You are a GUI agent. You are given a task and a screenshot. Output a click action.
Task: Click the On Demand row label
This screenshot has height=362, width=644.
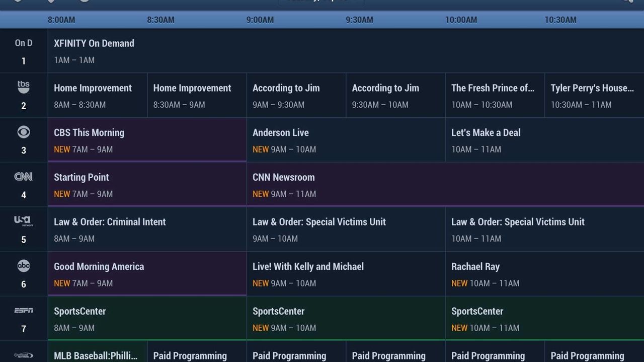coord(23,50)
